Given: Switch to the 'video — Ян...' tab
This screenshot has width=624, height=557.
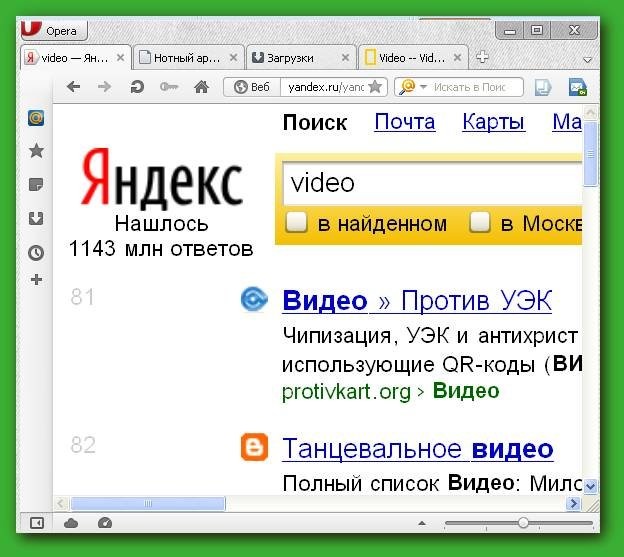Looking at the screenshot, I should click(x=75, y=58).
